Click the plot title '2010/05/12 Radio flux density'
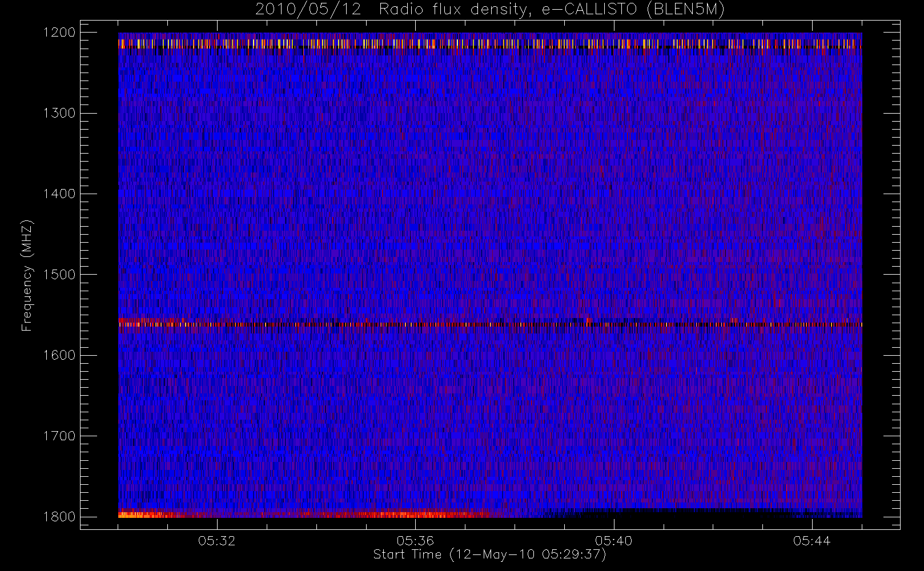Viewport: 924px width, 571px height. pyautogui.click(x=489, y=9)
